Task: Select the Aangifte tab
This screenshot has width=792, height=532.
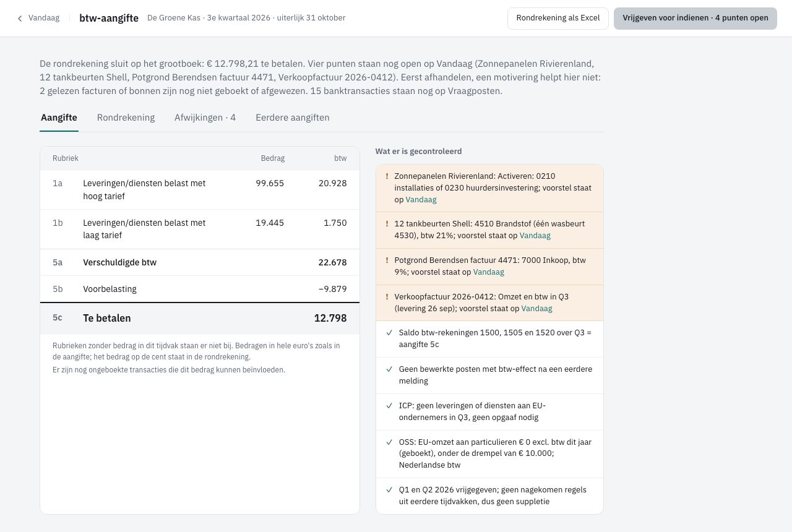Action: (x=59, y=118)
